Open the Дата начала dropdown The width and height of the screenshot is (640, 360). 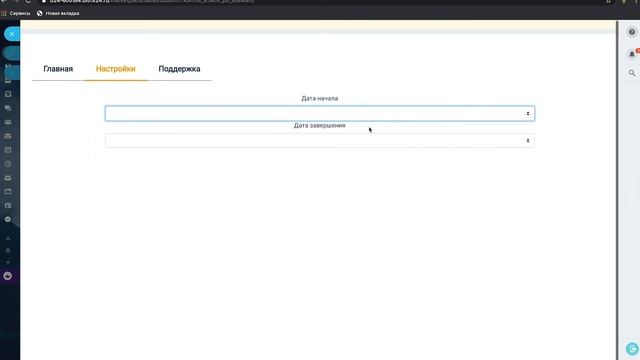(320, 113)
